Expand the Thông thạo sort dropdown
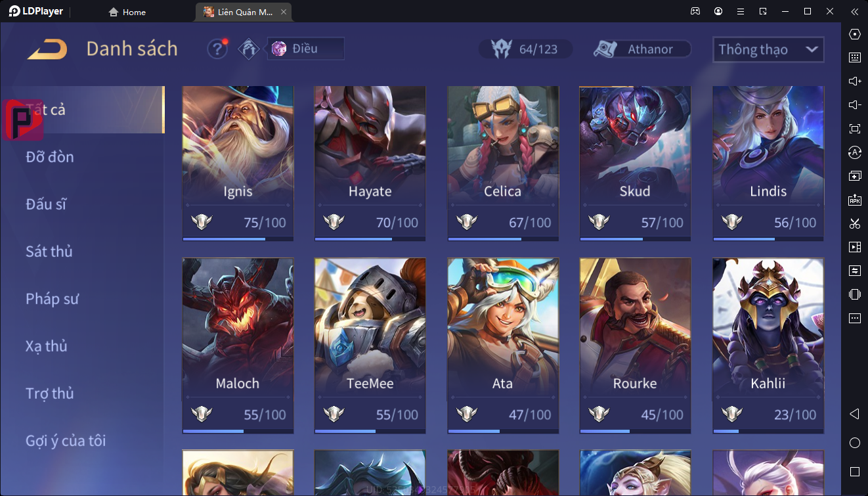The width and height of the screenshot is (868, 496). (768, 49)
